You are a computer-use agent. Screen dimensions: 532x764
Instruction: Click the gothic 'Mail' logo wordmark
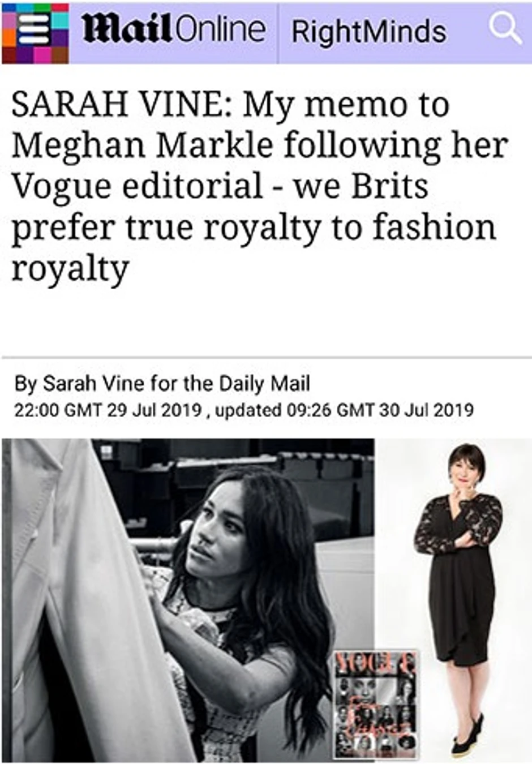click(x=127, y=29)
